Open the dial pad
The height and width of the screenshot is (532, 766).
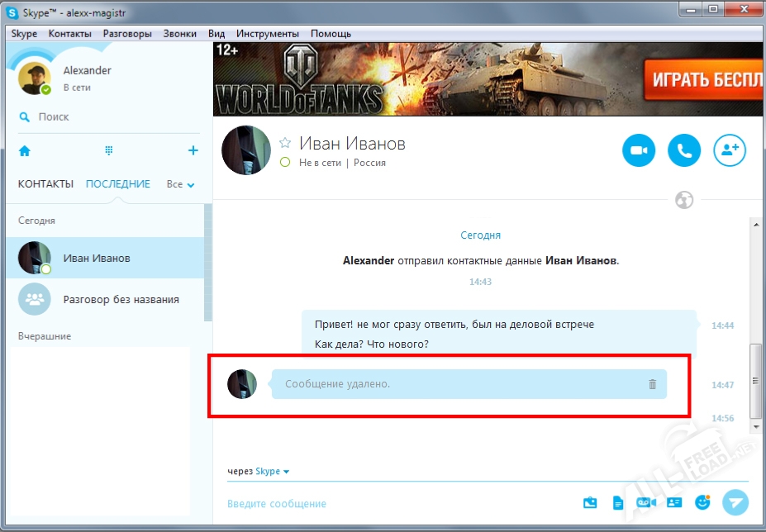pyautogui.click(x=108, y=150)
